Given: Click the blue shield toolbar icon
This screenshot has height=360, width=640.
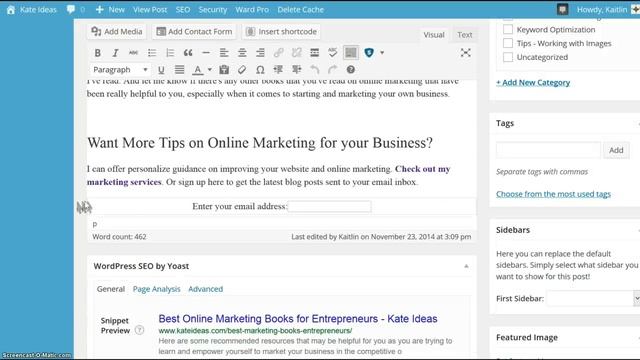Looking at the screenshot, I should [369, 53].
